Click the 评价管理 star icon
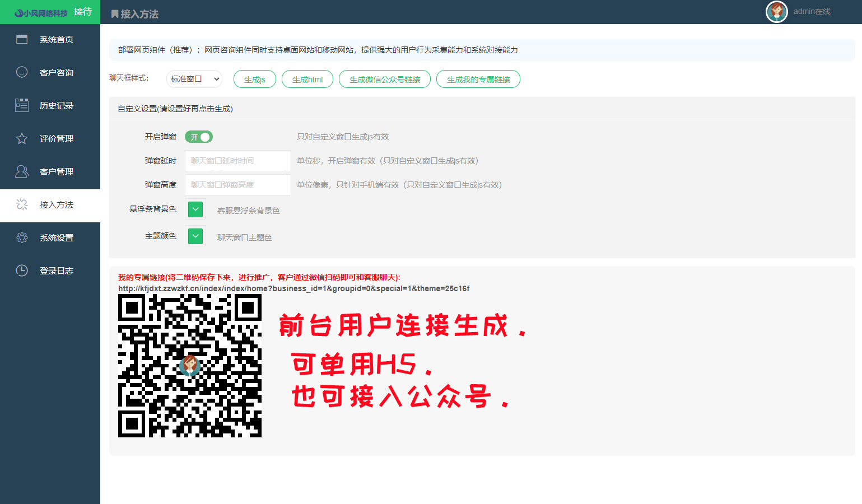 22,138
